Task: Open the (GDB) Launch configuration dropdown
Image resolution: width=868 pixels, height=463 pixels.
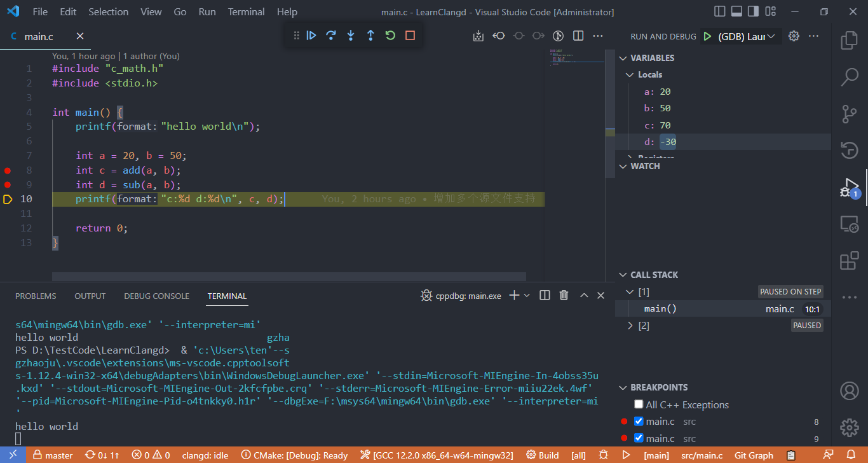Action: coord(748,36)
